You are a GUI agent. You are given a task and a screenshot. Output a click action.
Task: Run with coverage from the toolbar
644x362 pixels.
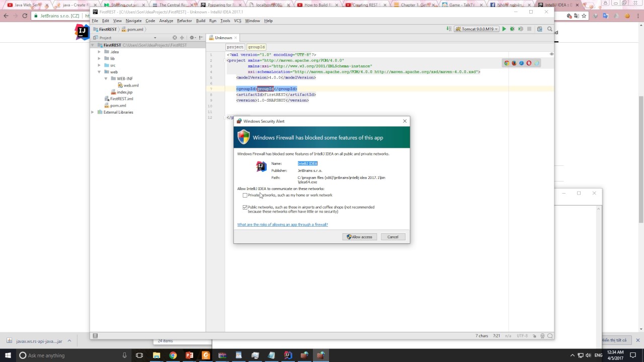tap(521, 29)
